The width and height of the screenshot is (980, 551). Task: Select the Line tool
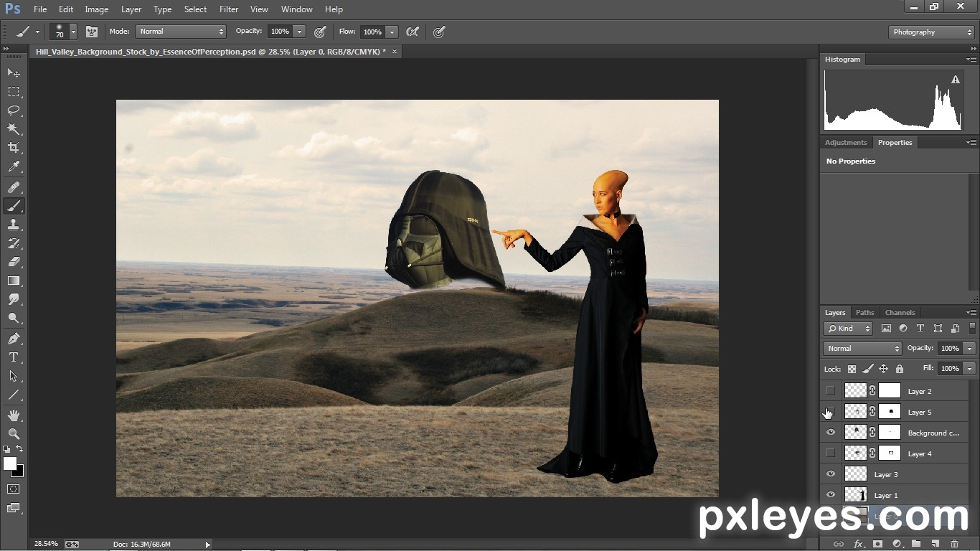14,395
